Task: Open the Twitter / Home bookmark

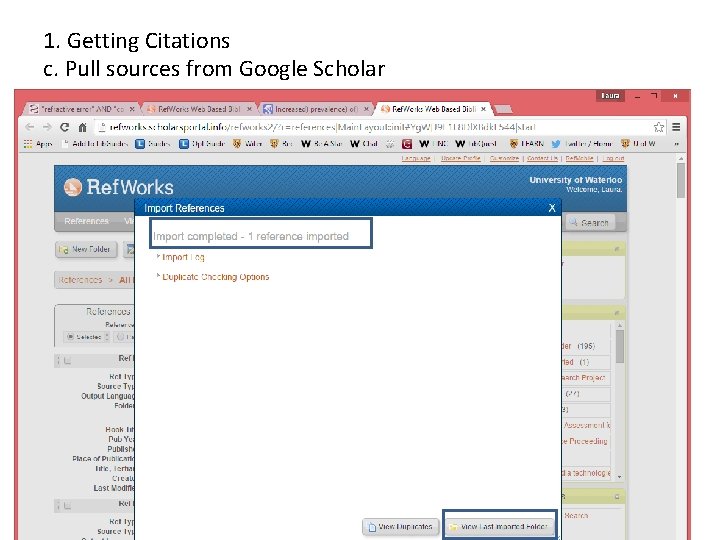Action: [582, 144]
